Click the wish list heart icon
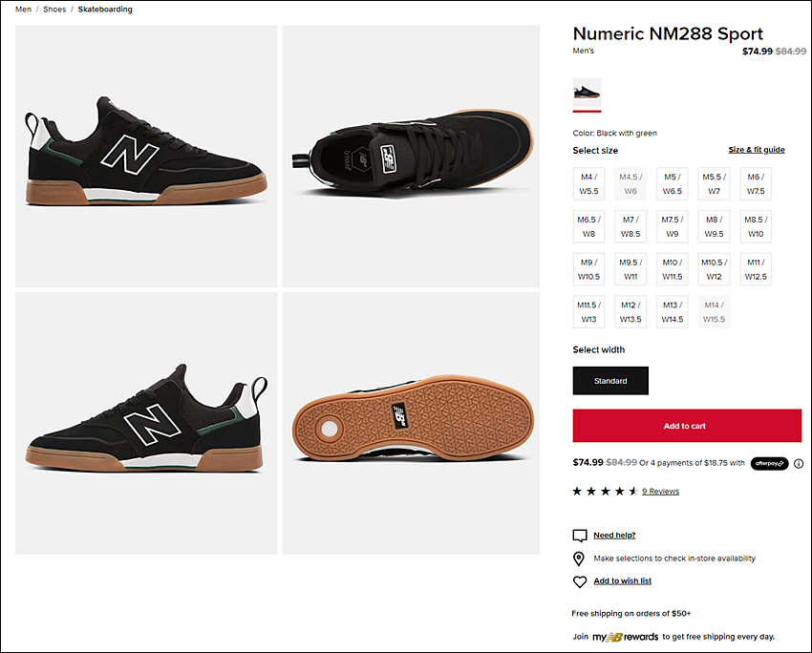The image size is (812, 653). click(x=580, y=581)
